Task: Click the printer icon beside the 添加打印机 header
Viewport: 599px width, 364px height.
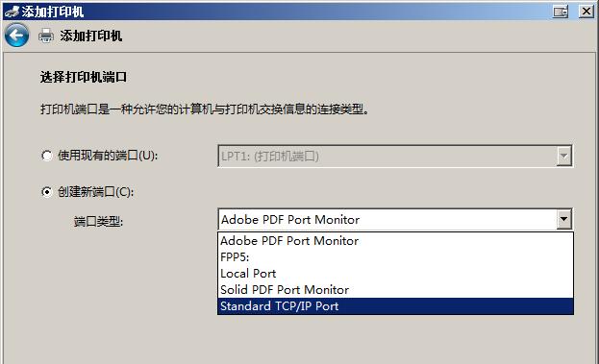Action: (x=46, y=36)
